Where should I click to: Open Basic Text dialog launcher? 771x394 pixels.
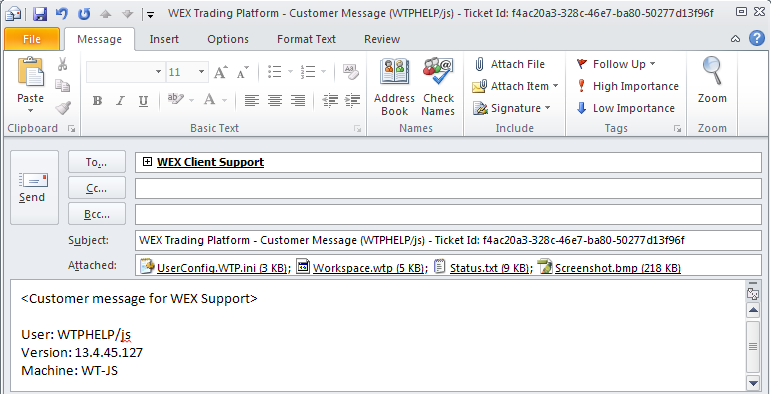(357, 129)
